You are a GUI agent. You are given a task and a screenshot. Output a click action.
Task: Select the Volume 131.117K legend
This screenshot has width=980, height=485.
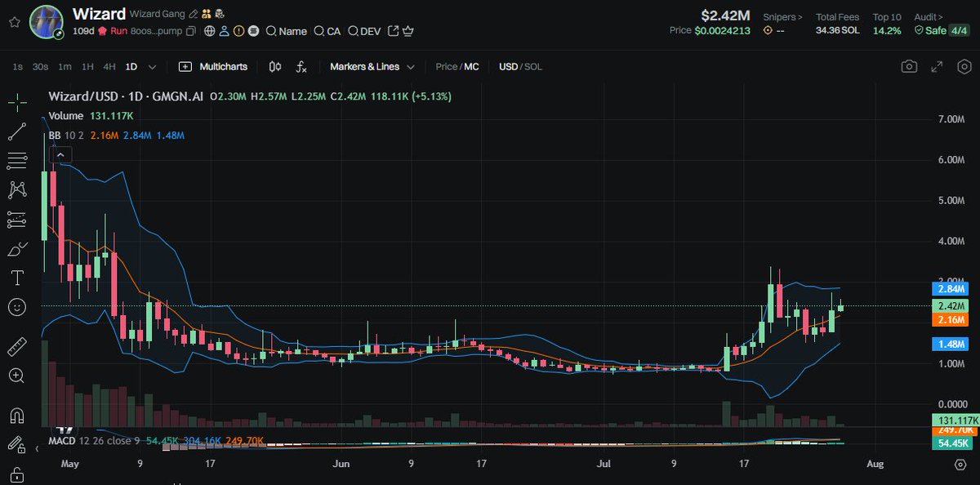click(91, 116)
